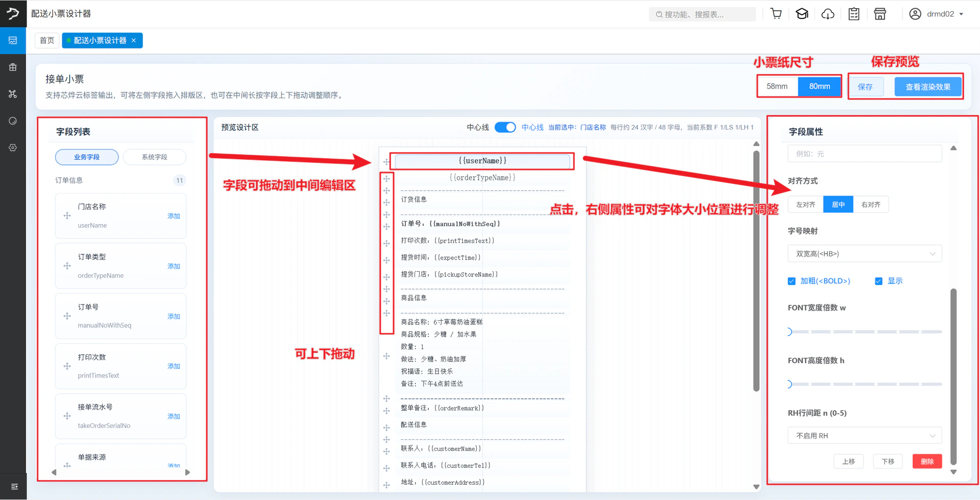980x500 pixels.
Task: Open the shopping cart icon
Action: (x=776, y=14)
